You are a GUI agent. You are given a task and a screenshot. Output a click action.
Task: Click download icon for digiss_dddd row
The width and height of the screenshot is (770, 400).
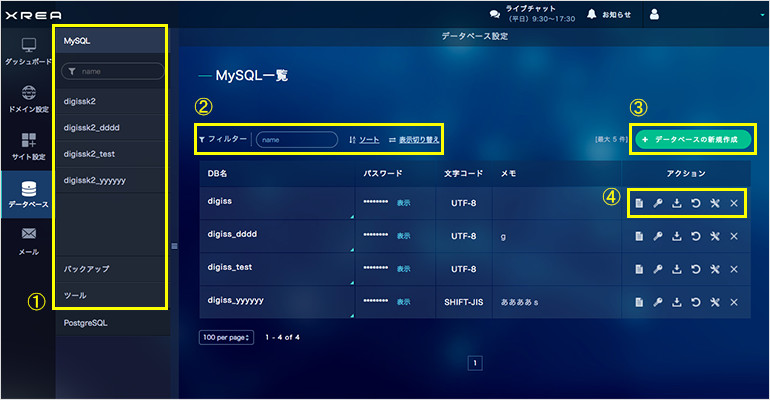pyautogui.click(x=676, y=237)
